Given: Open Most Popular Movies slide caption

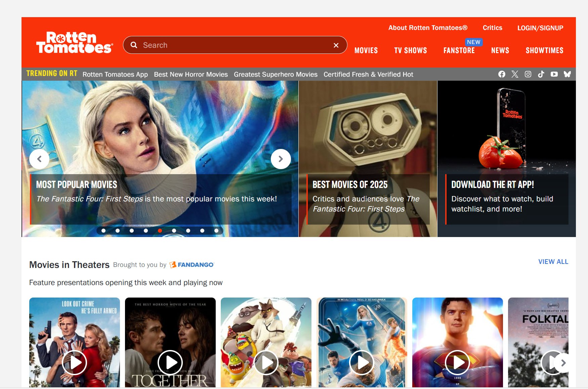Looking at the screenshot, I should (x=161, y=199).
